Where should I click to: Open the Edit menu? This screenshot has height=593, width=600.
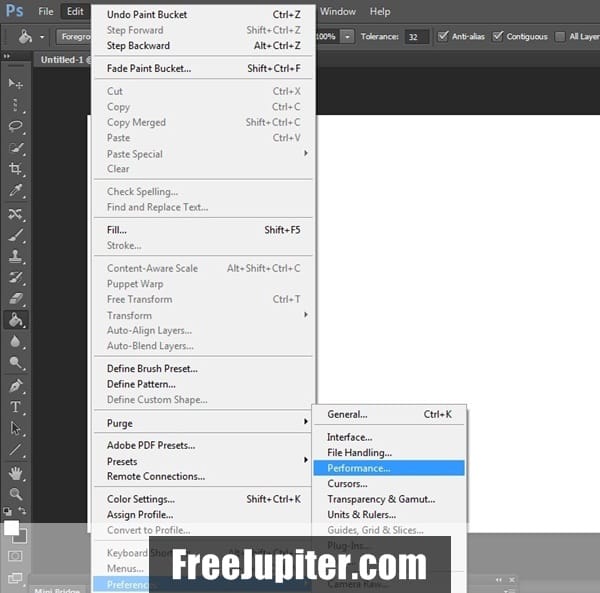pos(75,11)
